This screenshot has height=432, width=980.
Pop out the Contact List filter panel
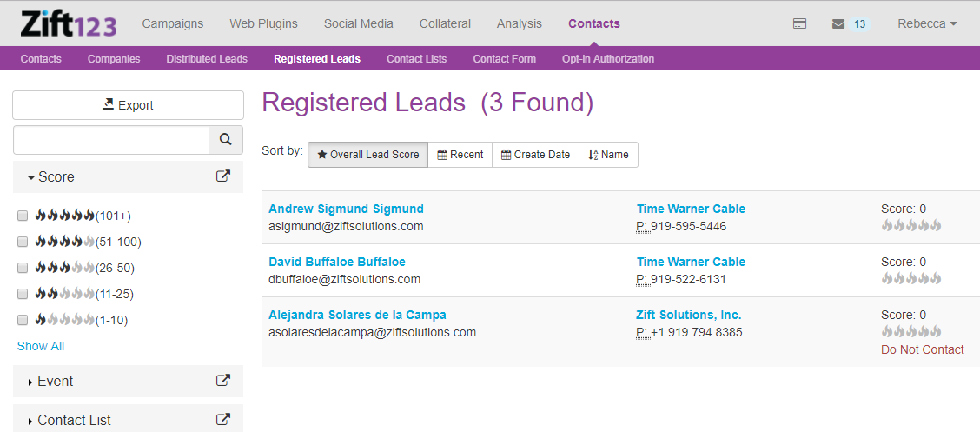(x=222, y=420)
